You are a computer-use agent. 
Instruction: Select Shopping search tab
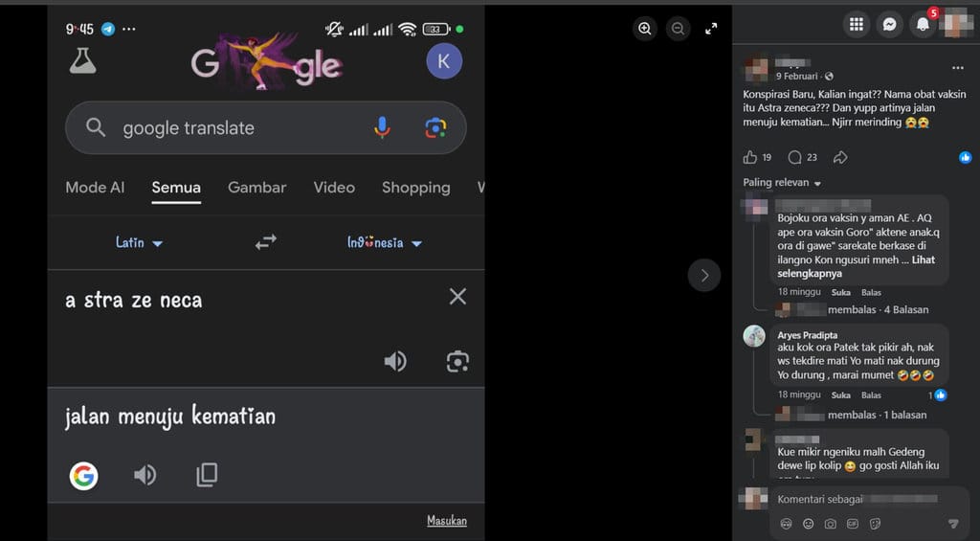[415, 188]
